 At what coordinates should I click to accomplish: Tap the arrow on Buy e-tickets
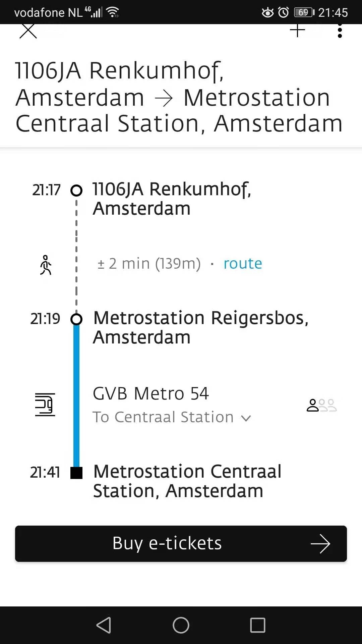click(x=320, y=544)
